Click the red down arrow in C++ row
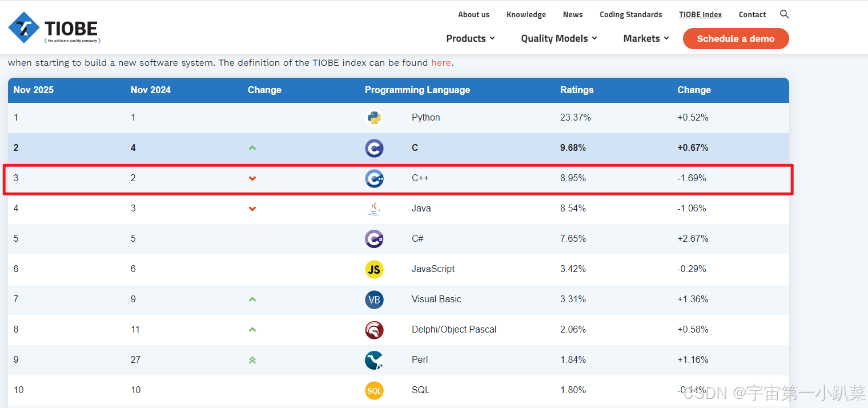The image size is (868, 408). 252,178
